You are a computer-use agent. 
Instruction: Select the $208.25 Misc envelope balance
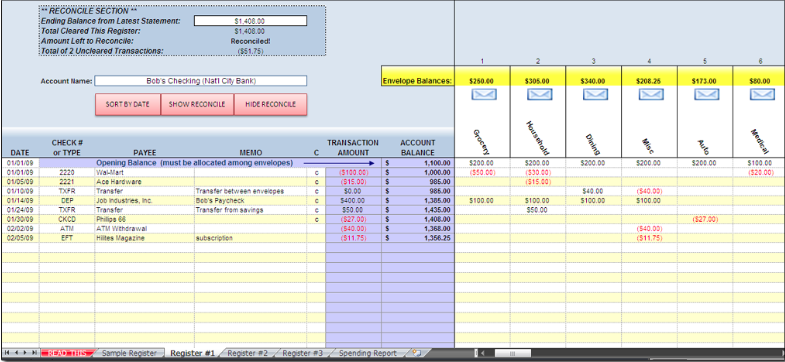pyautogui.click(x=649, y=81)
